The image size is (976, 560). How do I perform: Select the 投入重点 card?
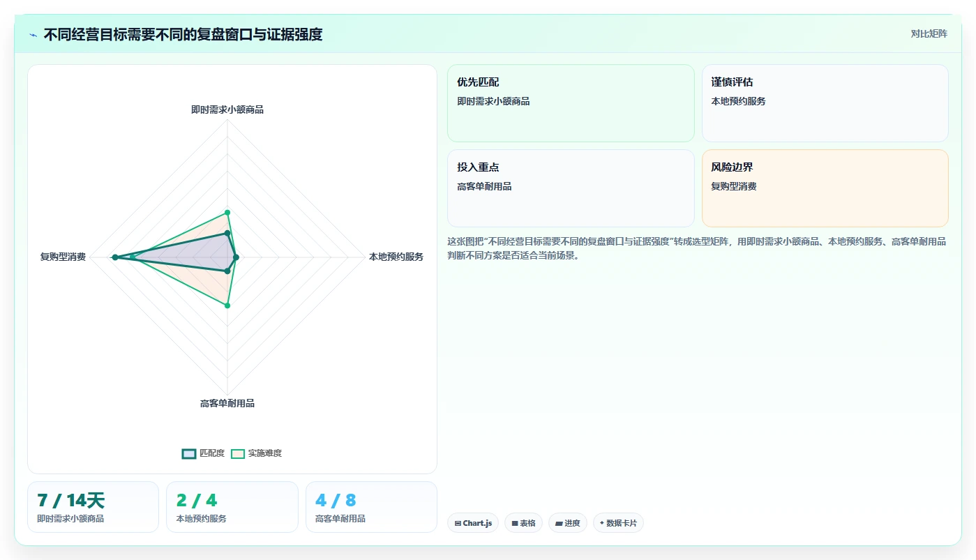pos(571,188)
